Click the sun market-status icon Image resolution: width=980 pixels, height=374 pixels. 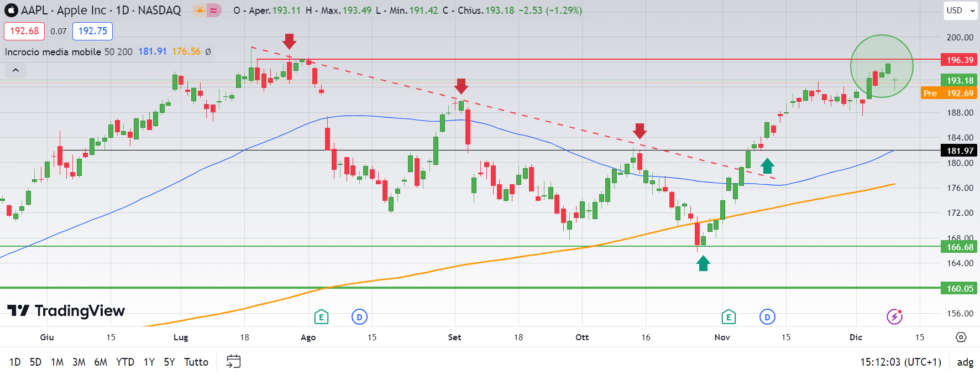[199, 10]
